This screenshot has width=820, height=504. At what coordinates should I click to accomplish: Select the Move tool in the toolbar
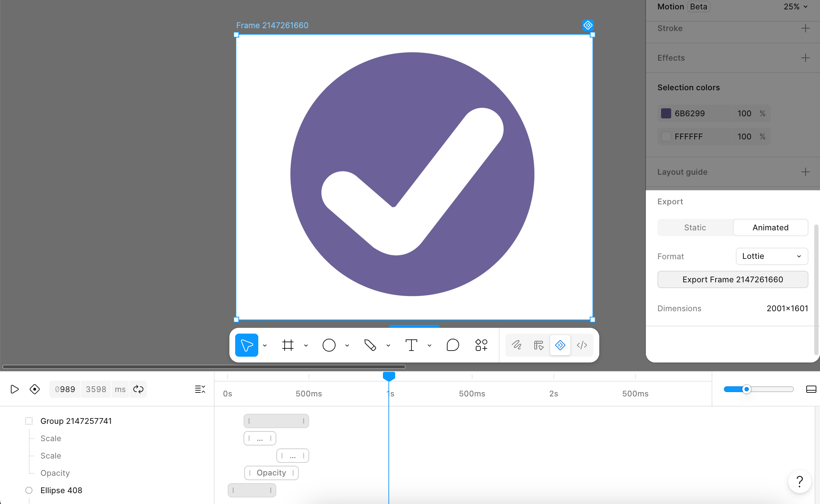point(247,345)
